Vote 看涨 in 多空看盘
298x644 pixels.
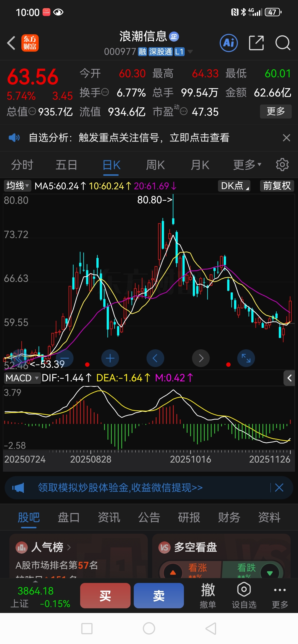click(190, 569)
